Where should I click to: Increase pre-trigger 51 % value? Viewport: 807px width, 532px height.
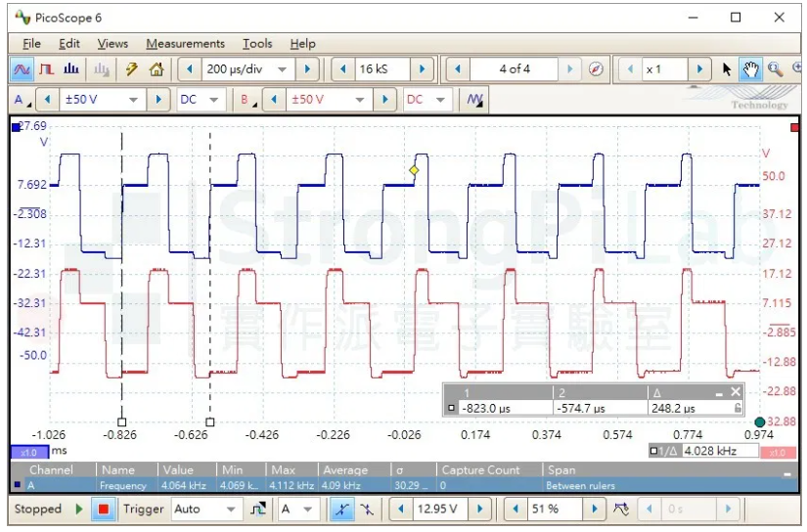tap(595, 510)
